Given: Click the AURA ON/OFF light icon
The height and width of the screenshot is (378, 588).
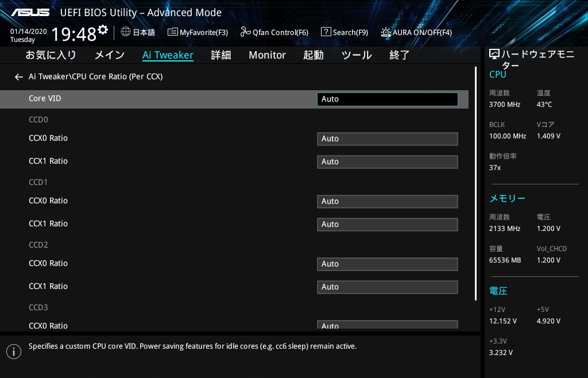Looking at the screenshot, I should click(386, 32).
